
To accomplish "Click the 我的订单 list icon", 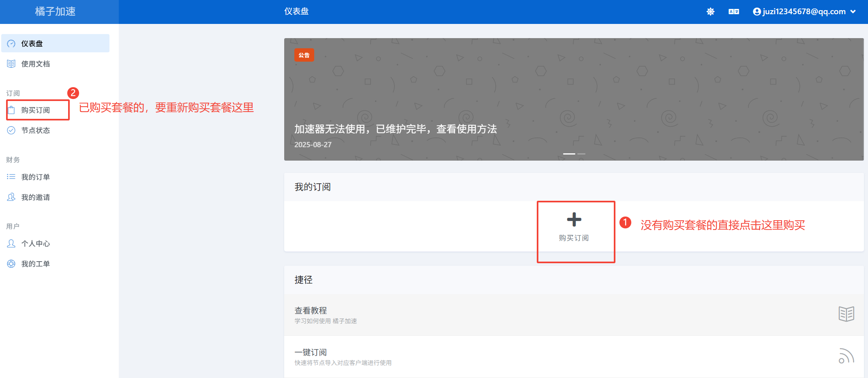I will point(11,177).
